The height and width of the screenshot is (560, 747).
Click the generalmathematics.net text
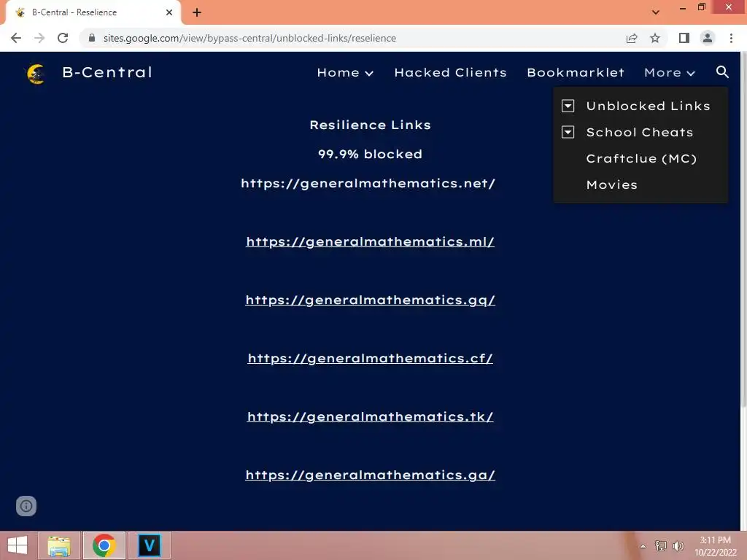(x=368, y=183)
